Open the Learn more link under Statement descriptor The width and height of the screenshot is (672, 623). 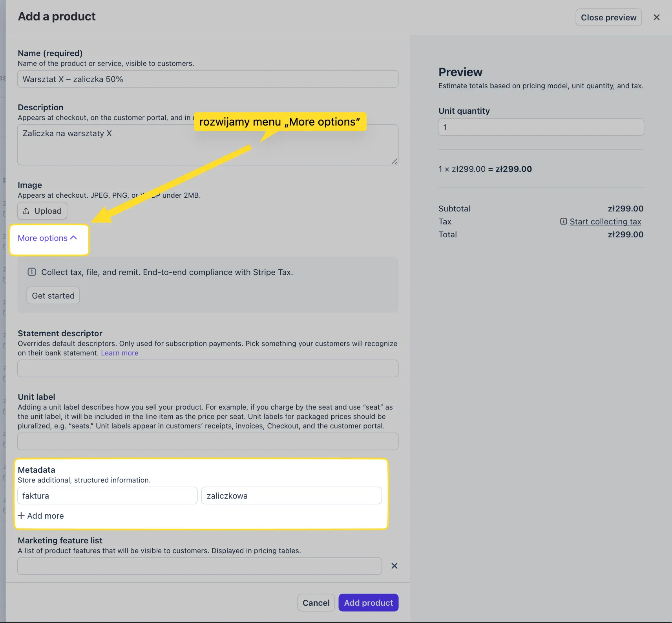(x=119, y=353)
